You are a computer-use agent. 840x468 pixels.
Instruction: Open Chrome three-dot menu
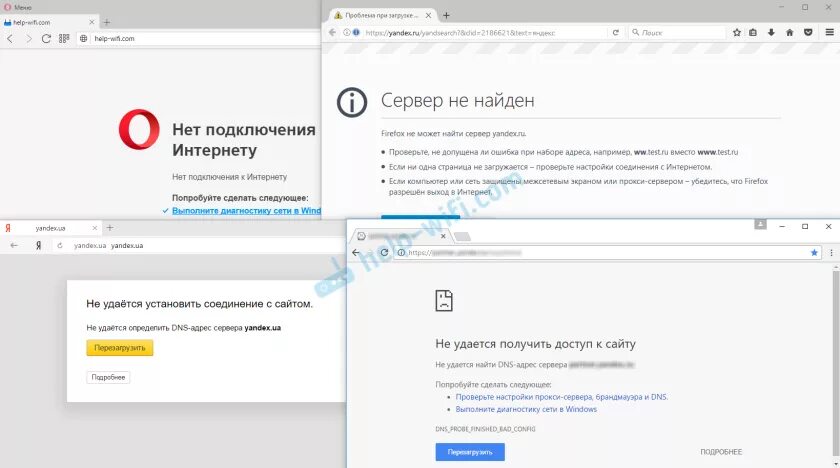point(831,253)
